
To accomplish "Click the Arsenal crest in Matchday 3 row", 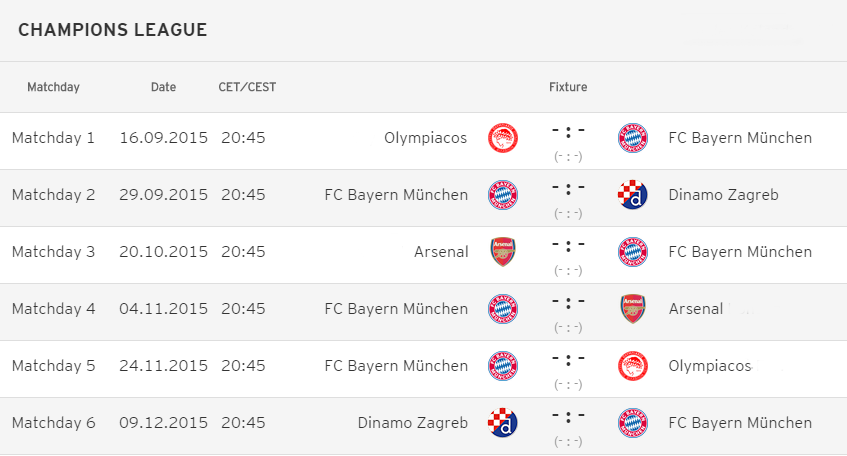I will click(503, 252).
